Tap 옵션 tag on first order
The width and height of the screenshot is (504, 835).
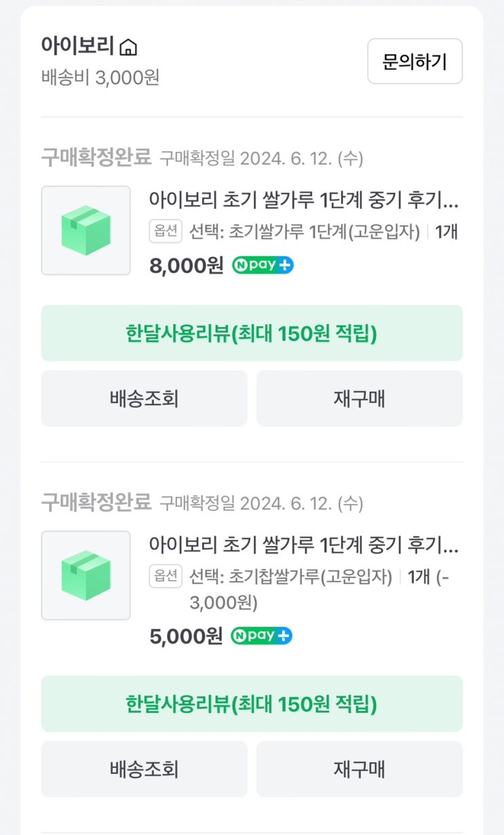coord(166,231)
